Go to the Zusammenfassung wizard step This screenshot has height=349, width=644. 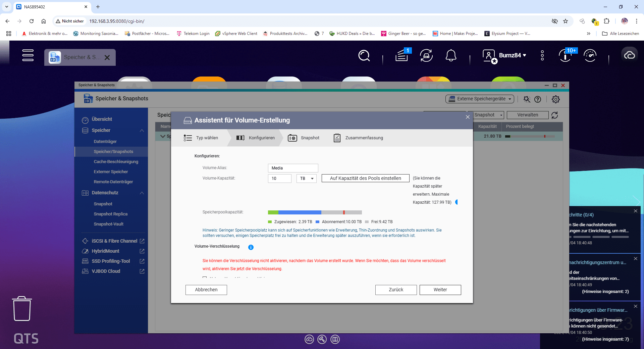coord(358,138)
